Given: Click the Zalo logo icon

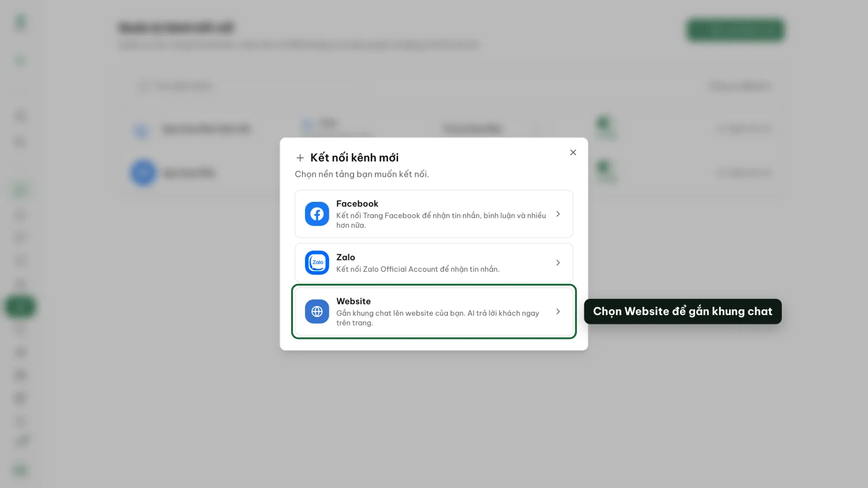Looking at the screenshot, I should [x=317, y=263].
